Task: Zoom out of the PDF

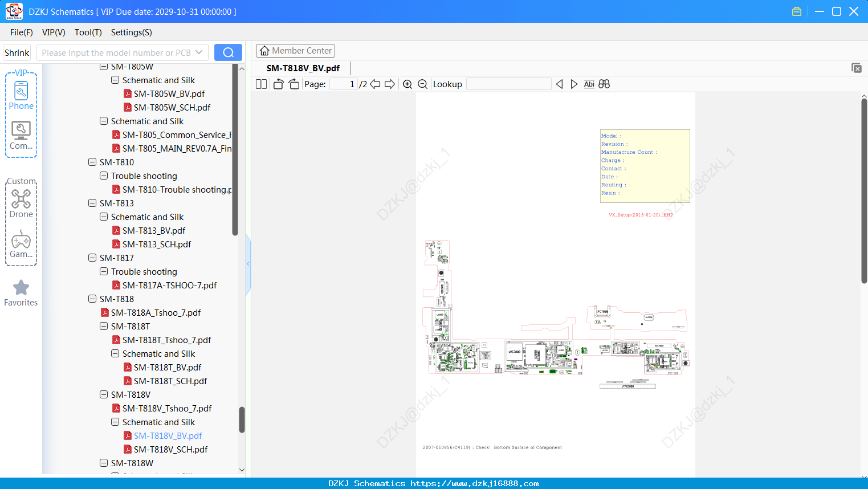Action: coord(422,84)
